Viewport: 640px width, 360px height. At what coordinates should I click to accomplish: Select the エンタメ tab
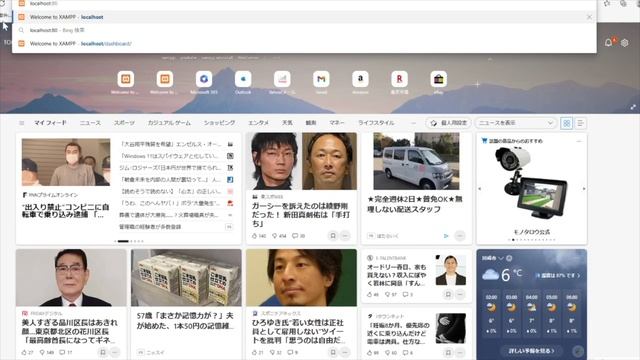click(x=258, y=123)
